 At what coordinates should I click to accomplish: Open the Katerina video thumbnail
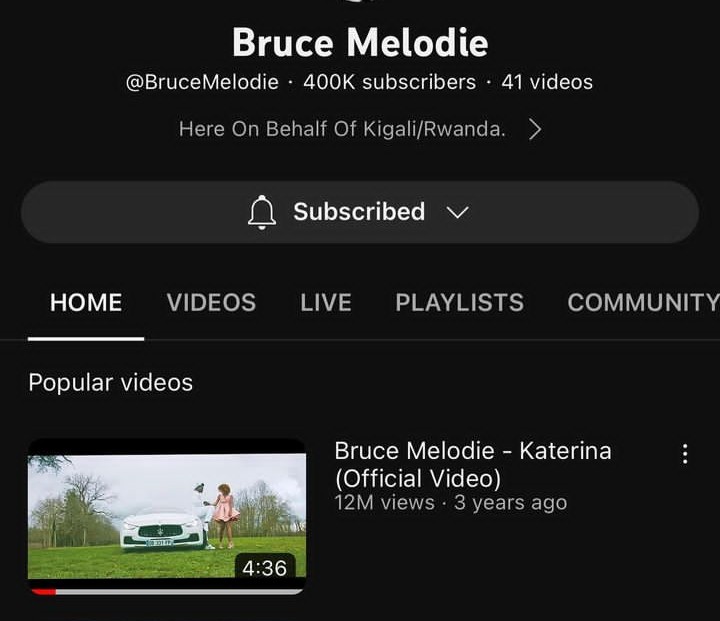[167, 516]
